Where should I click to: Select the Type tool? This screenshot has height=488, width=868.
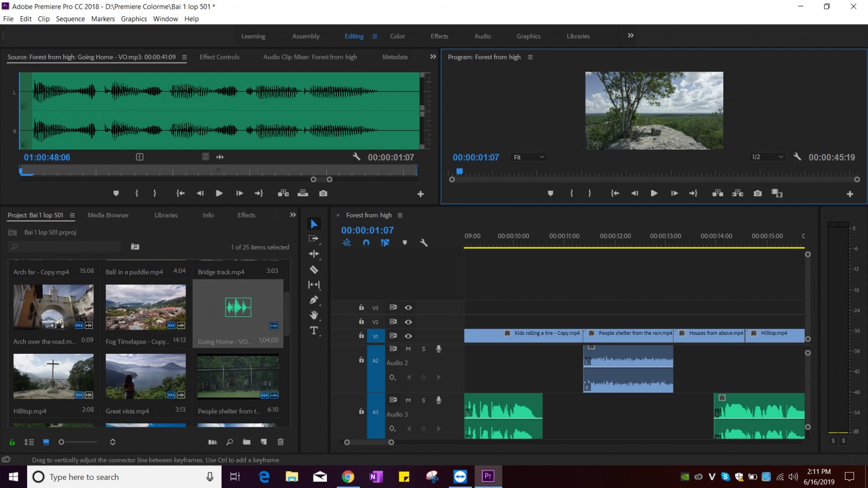tap(314, 330)
